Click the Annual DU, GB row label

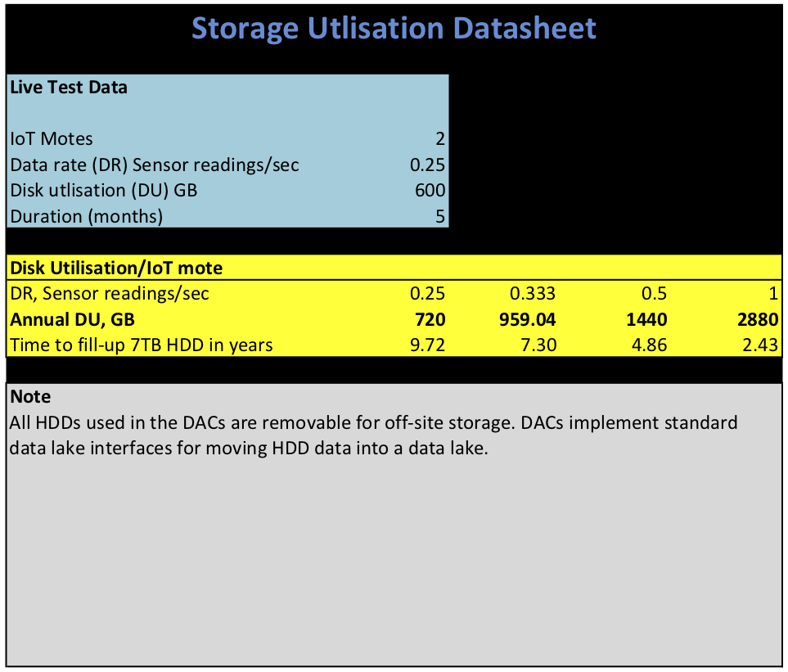(72, 319)
